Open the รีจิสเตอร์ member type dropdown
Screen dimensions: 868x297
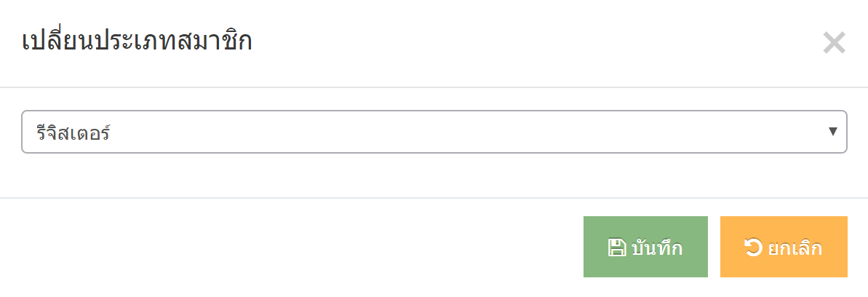point(434,132)
